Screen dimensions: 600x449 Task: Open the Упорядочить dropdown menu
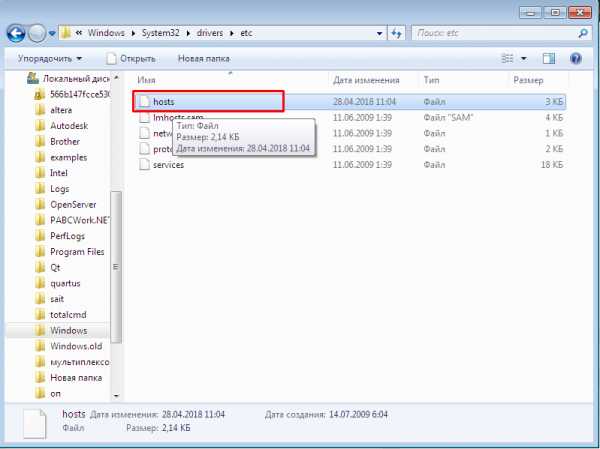pos(49,58)
